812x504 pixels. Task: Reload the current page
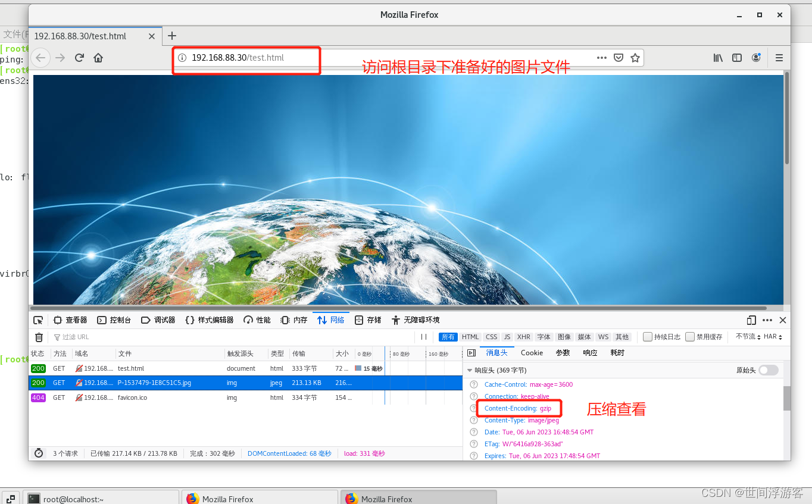click(x=79, y=58)
